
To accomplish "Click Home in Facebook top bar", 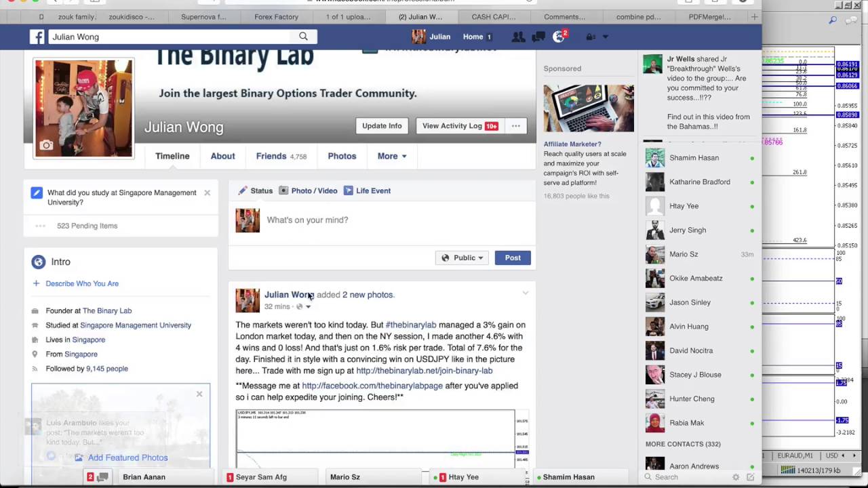I will tap(473, 37).
